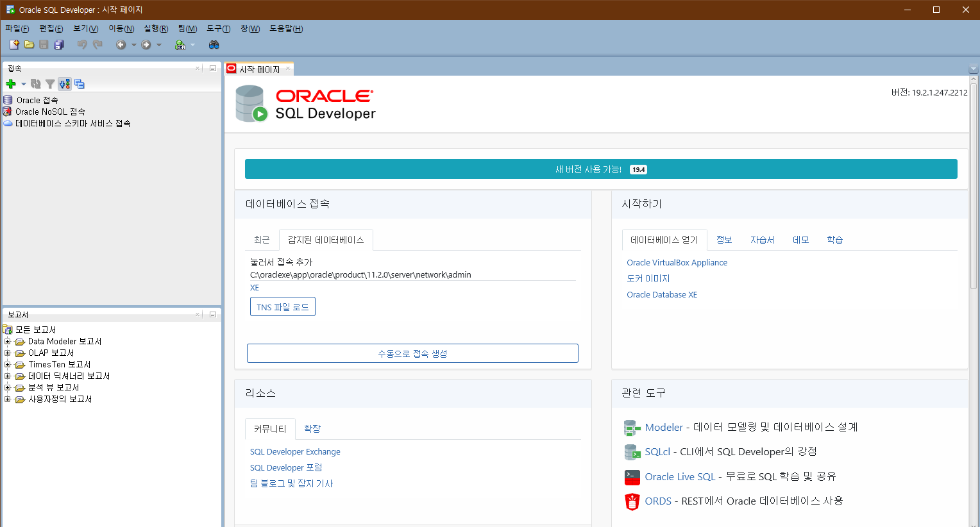980x527 pixels.
Task: Click the binoculars Find DB Object icon
Action: click(214, 44)
